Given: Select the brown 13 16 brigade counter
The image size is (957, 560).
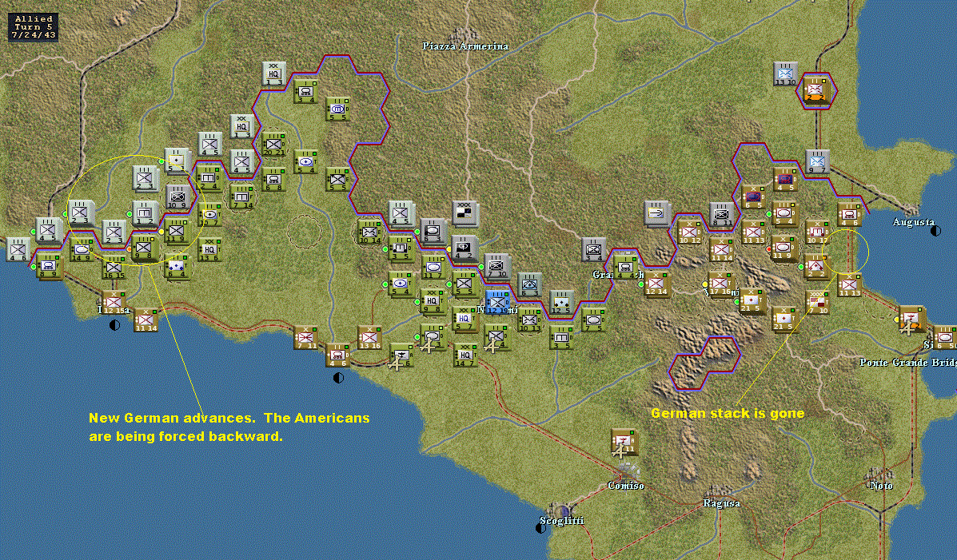Looking at the screenshot, I should 370,337.
